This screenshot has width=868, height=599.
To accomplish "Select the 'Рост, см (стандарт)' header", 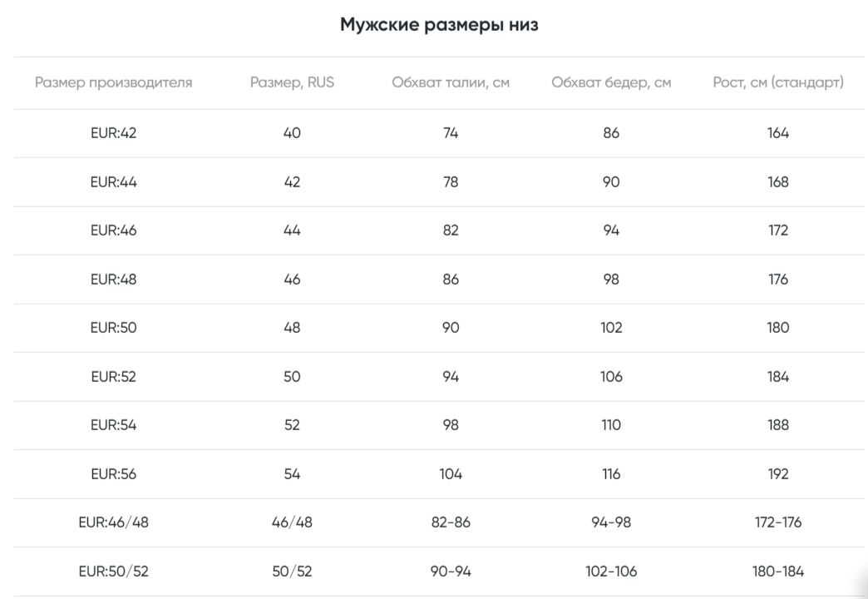I will click(x=777, y=82).
